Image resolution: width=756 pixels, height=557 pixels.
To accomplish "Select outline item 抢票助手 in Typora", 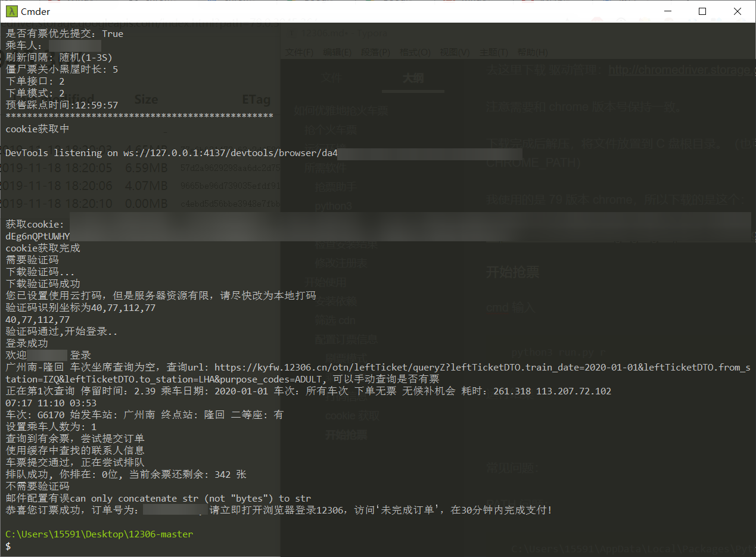I will [336, 187].
